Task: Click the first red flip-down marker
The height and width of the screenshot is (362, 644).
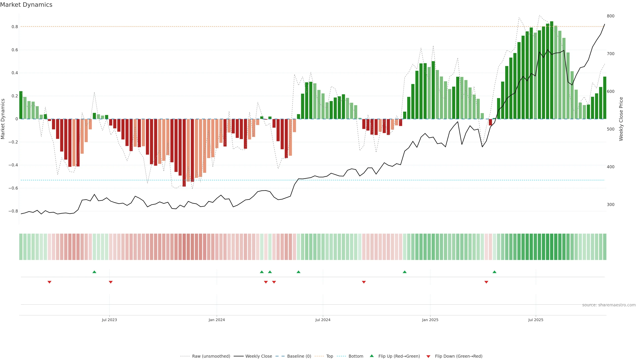Action: tap(49, 282)
